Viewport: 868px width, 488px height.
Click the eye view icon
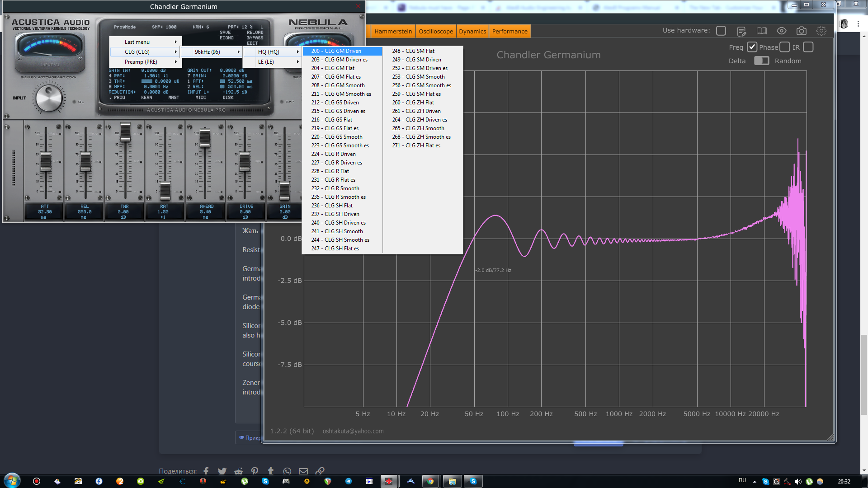pos(782,31)
